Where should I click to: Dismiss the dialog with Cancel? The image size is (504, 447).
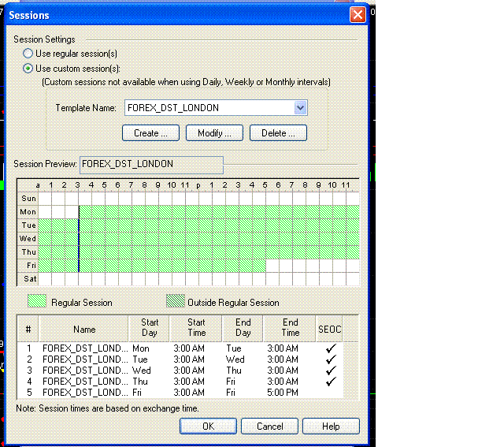tap(270, 427)
